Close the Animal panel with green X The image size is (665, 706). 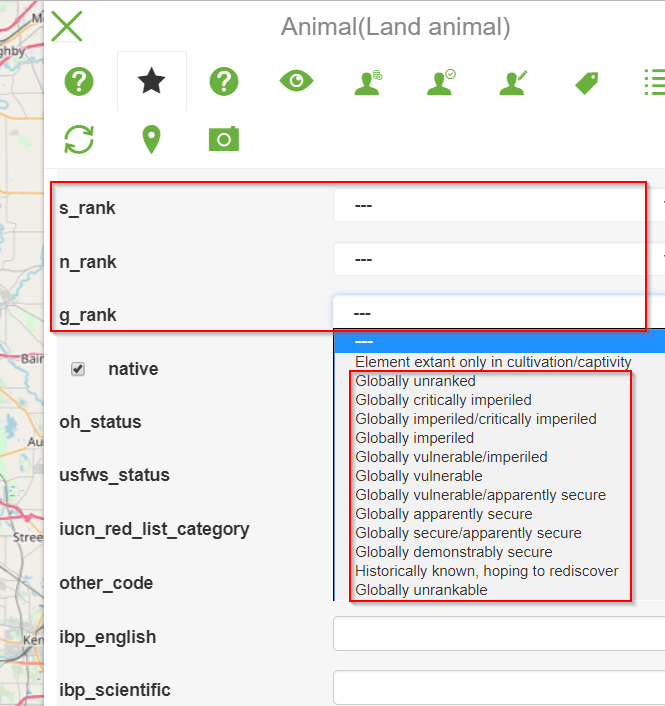coord(67,27)
